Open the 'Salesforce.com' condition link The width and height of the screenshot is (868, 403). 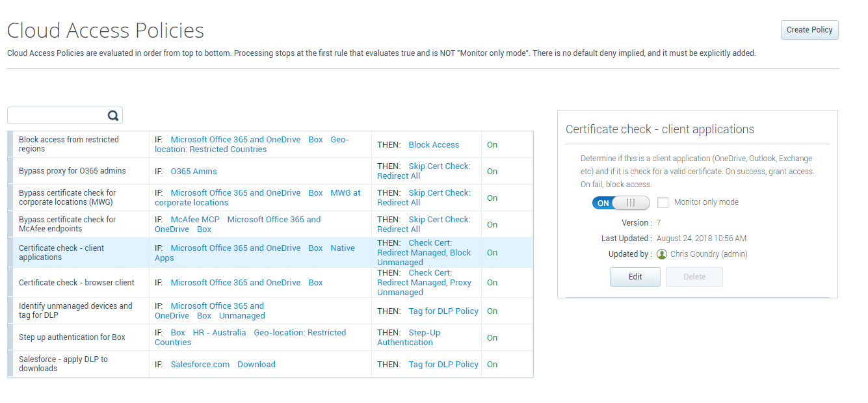[200, 365]
